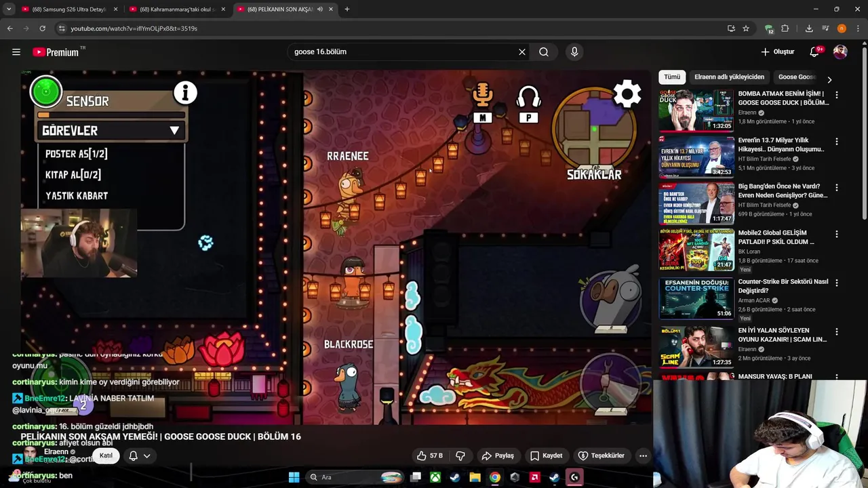
Task: Click the Windows taskbar Ara search box
Action: 355,477
